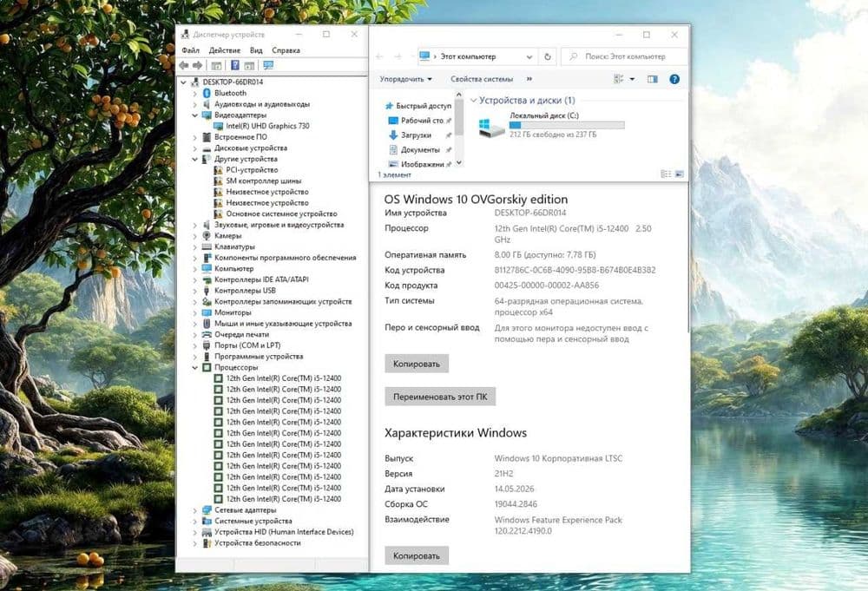Click the Камеры category icon
Viewport: 868px width, 591px height.
coord(207,236)
